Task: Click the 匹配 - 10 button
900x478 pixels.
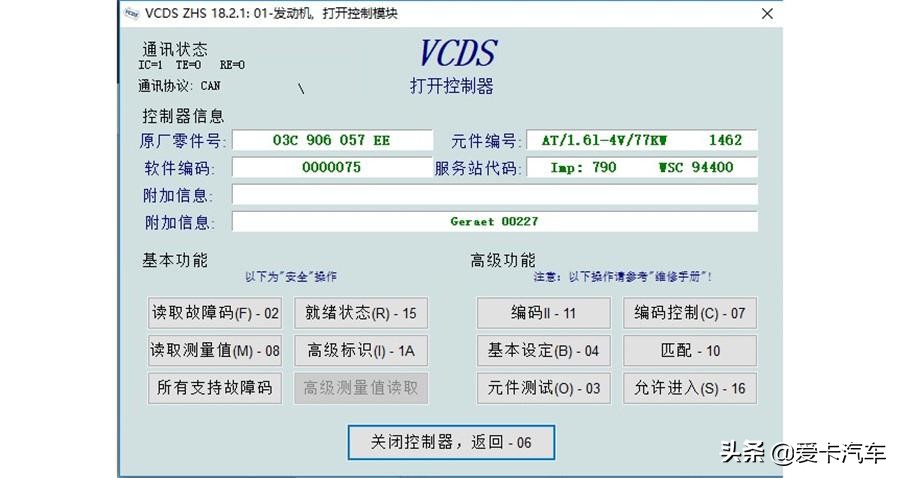Action: click(690, 351)
